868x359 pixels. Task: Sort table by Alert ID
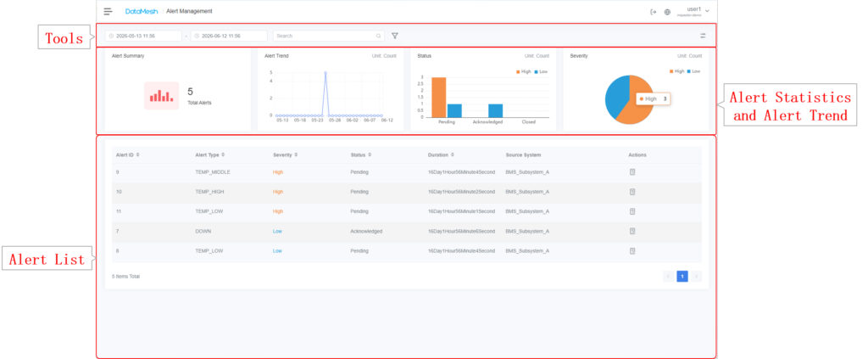[127, 155]
